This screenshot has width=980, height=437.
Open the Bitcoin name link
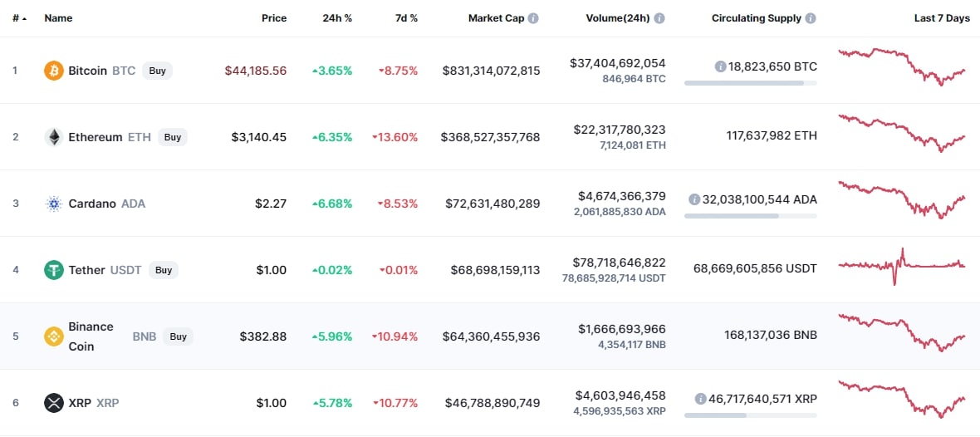88,71
